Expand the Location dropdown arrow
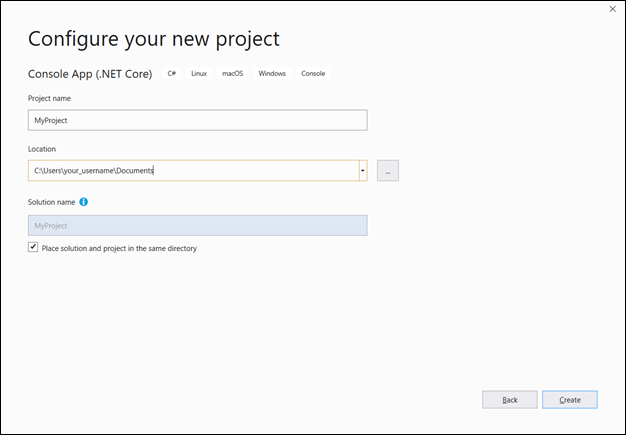Image resolution: width=626 pixels, height=435 pixels. point(361,171)
